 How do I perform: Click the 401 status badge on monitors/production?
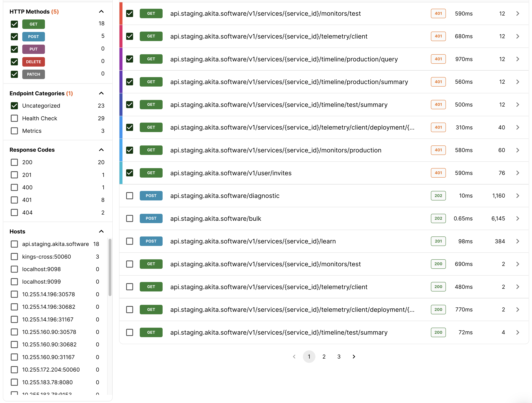click(438, 150)
